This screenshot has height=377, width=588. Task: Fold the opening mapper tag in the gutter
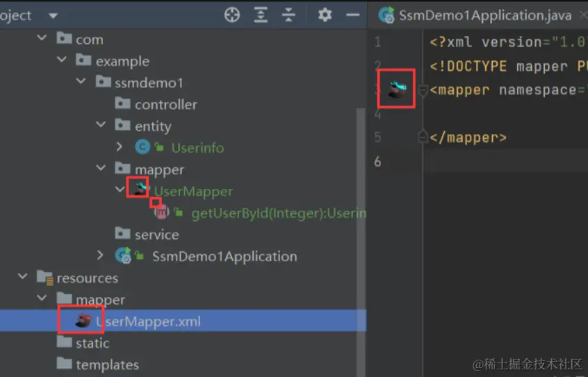tap(423, 90)
